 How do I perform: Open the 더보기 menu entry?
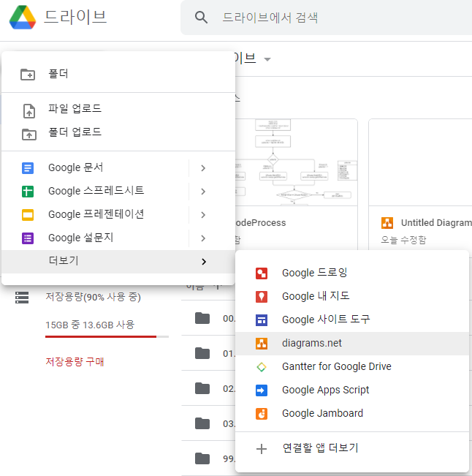118,262
